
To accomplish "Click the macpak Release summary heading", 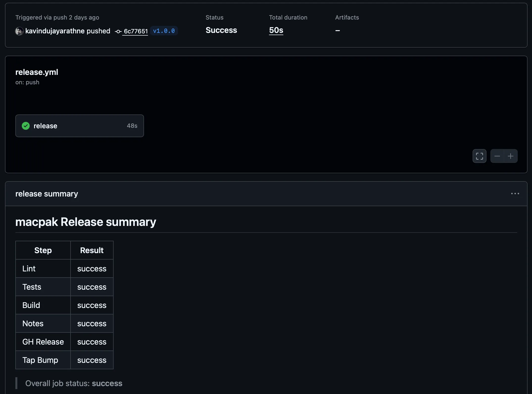I will point(86,222).
